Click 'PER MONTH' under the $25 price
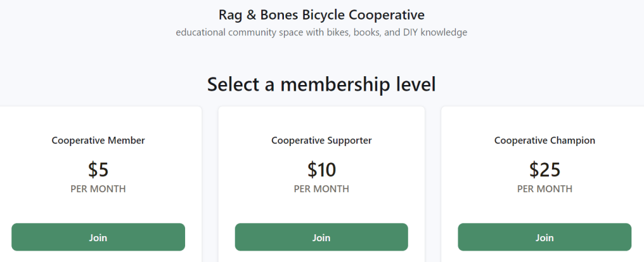This screenshot has width=644, height=262. 545,189
